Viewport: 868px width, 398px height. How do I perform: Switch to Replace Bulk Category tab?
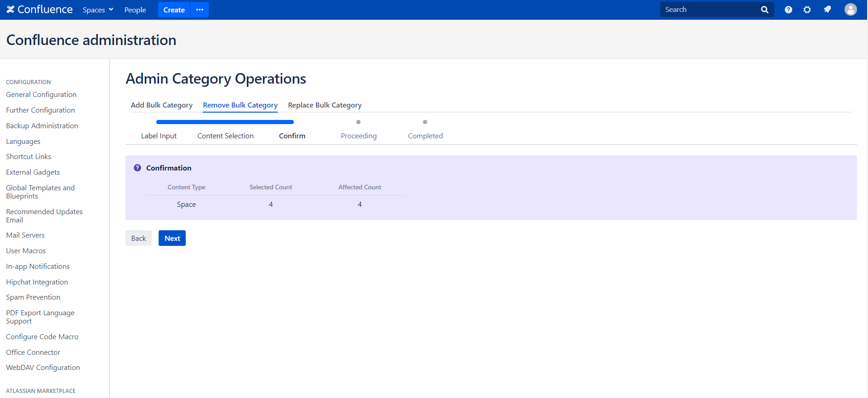click(x=325, y=105)
